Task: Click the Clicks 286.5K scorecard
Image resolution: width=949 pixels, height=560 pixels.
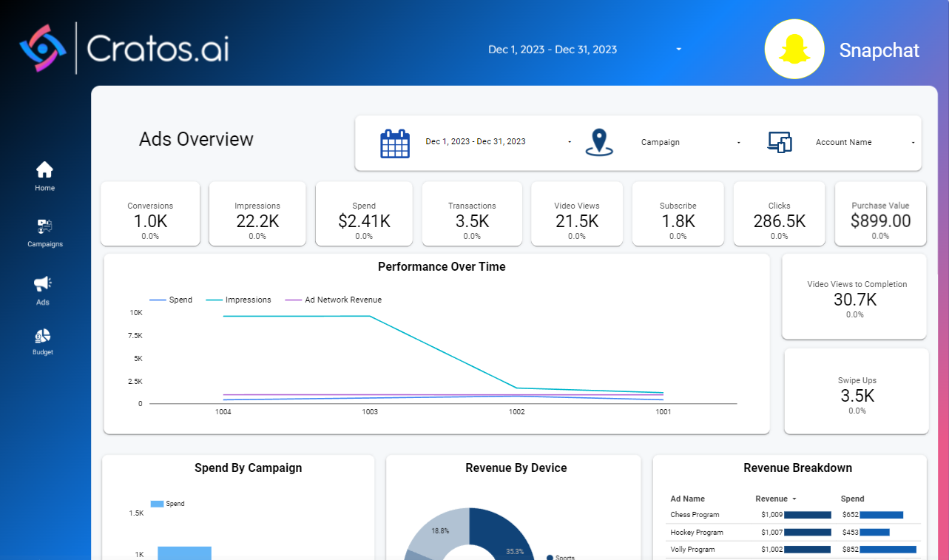Action: 780,214
